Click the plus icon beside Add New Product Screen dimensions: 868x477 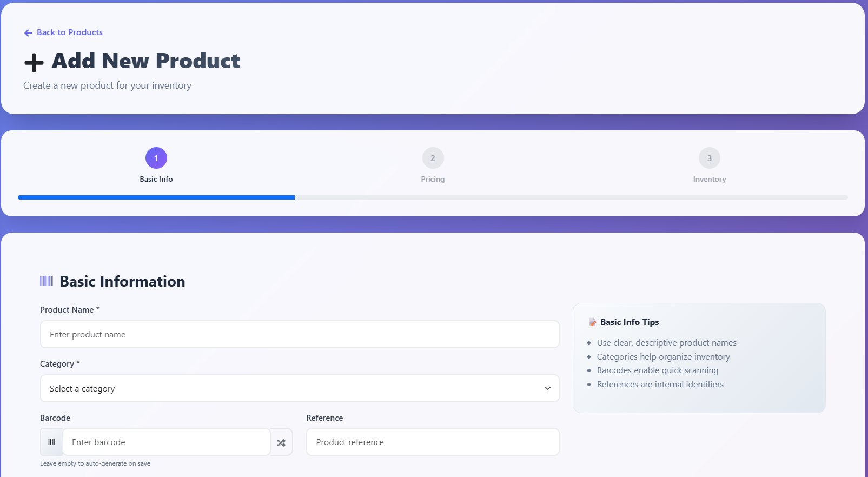[34, 63]
